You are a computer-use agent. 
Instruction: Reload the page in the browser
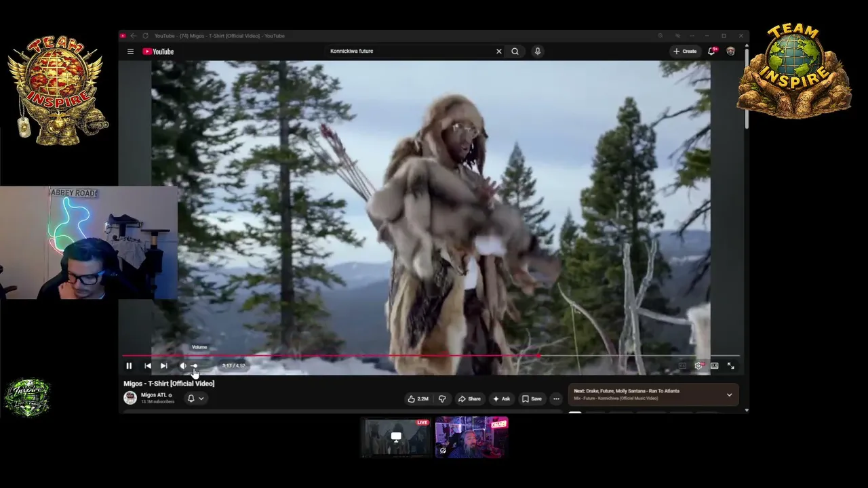tap(145, 36)
